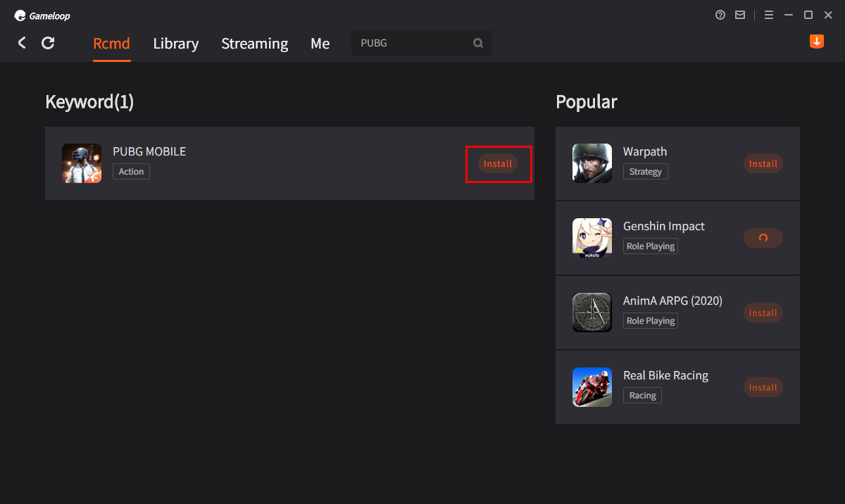Open the download manager icon
The width and height of the screenshot is (845, 504).
tap(816, 42)
